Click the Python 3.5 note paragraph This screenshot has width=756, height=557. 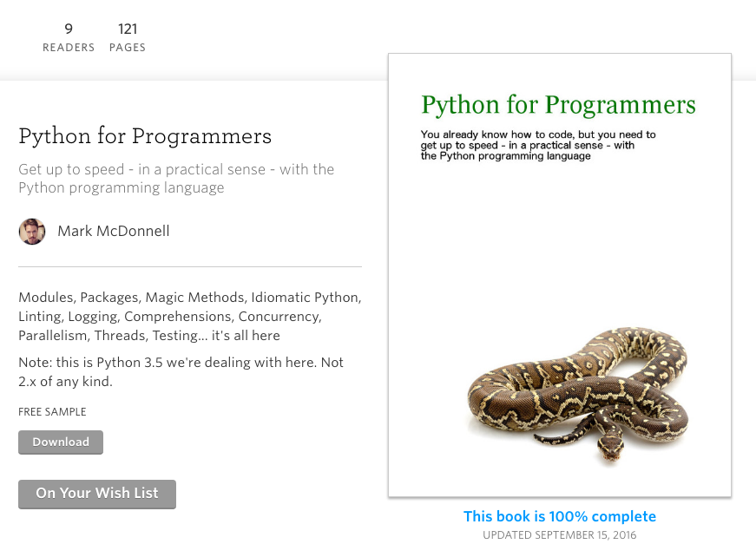[x=181, y=372]
